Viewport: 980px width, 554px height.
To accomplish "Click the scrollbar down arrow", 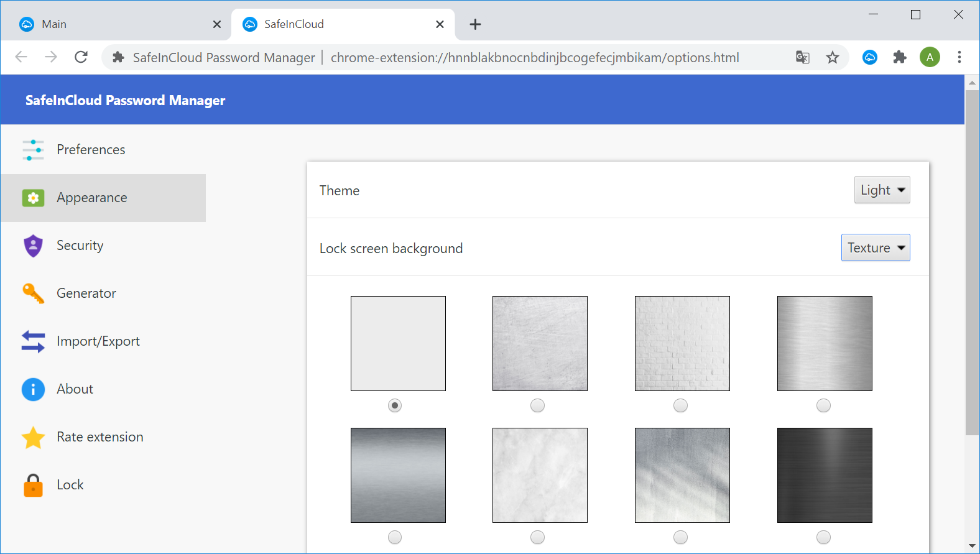I will point(972,546).
